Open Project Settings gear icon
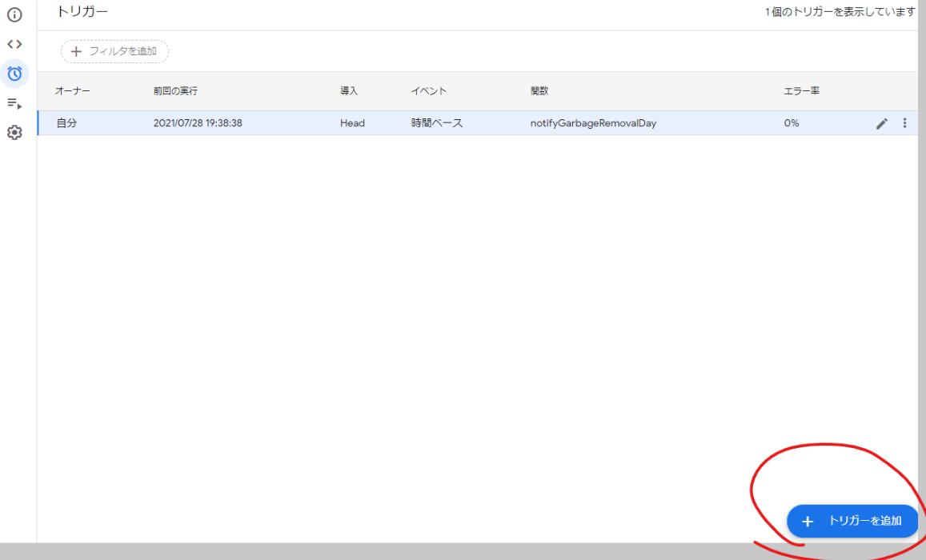Viewport: 926px width, 560px height. point(14,133)
